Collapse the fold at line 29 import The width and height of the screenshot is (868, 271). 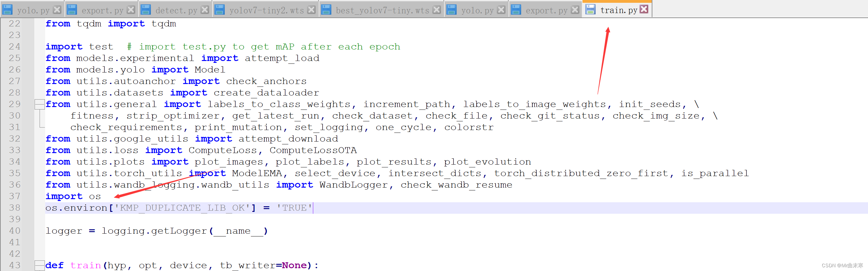(x=40, y=104)
